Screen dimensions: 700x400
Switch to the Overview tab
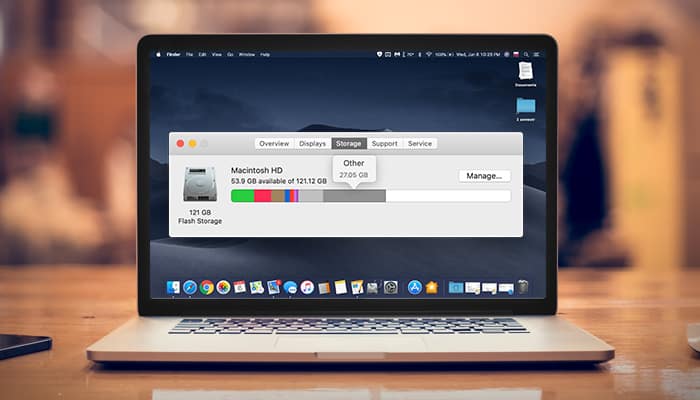tap(274, 143)
